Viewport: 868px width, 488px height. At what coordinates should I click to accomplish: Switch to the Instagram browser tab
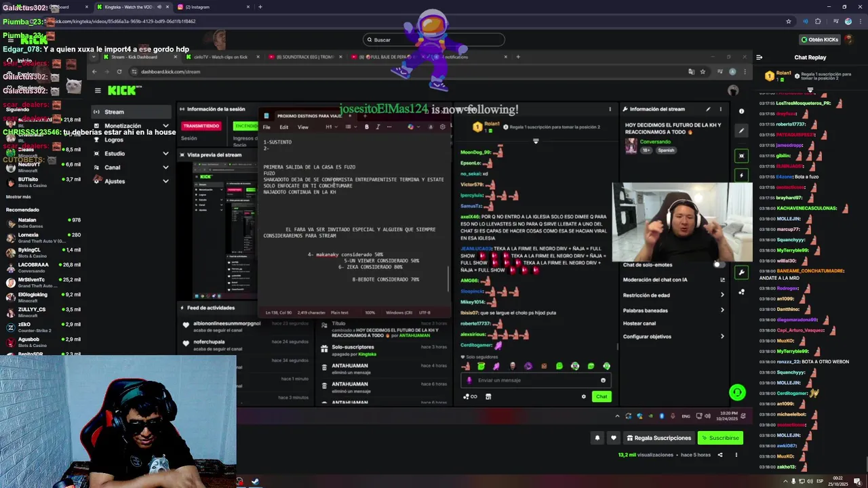coord(214,7)
